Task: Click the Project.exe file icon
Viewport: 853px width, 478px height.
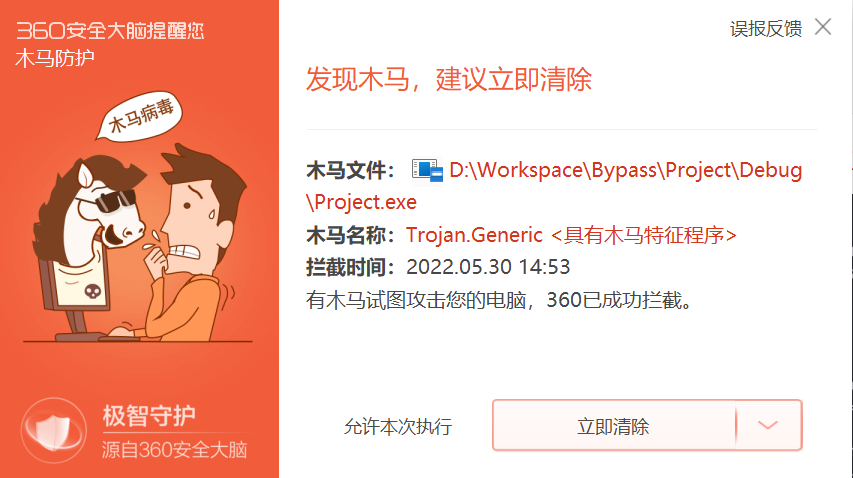Action: (427, 170)
